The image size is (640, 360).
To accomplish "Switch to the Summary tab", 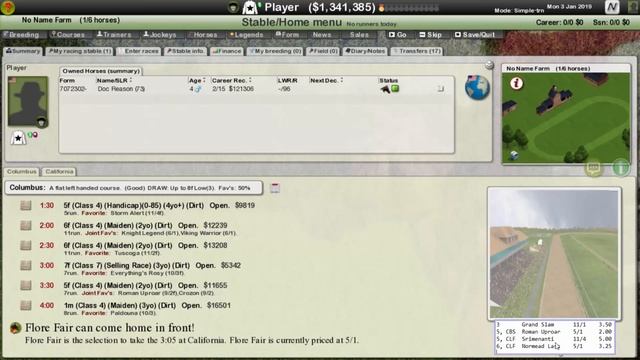I will [23, 51].
